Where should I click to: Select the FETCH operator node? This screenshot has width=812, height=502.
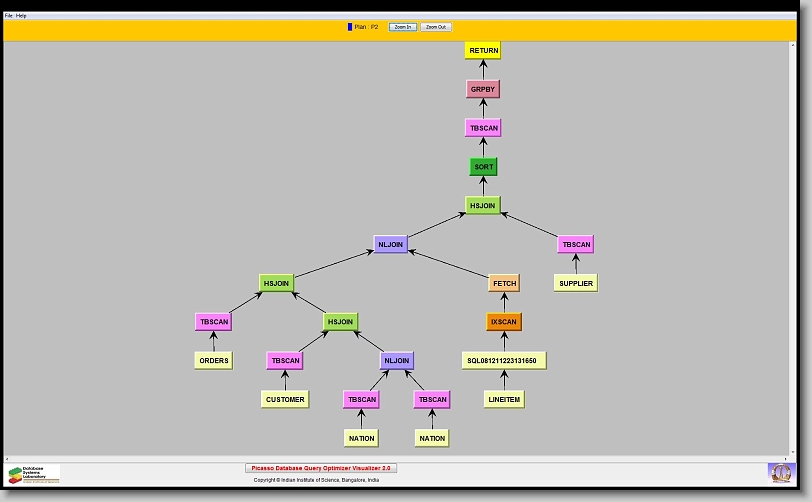pyautogui.click(x=504, y=283)
